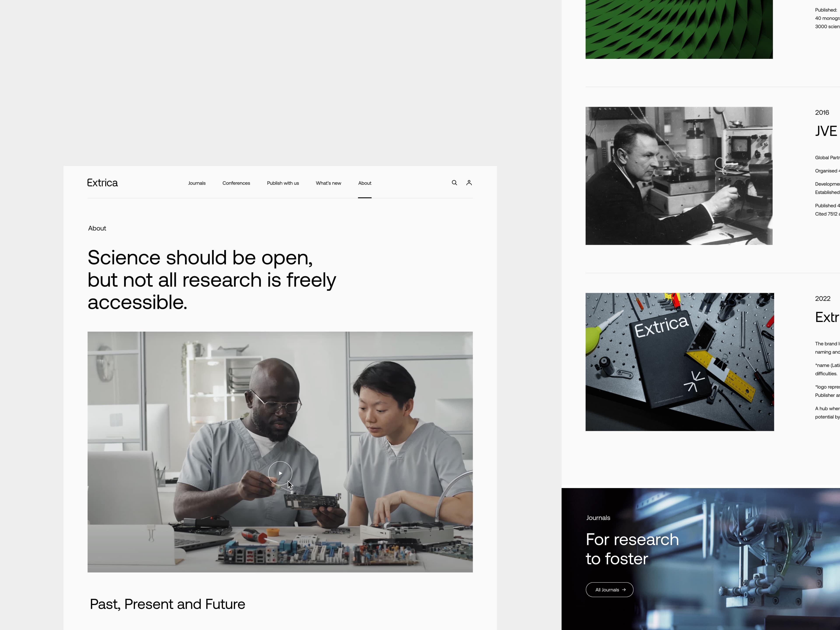Click the arrow inside All Journals button
Image resolution: width=840 pixels, height=630 pixels.
[x=624, y=590]
